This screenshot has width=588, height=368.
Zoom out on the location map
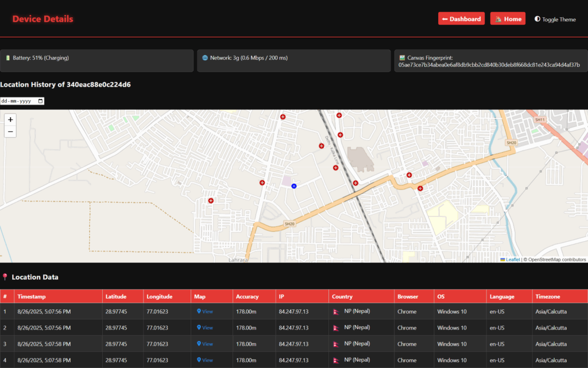pos(10,132)
